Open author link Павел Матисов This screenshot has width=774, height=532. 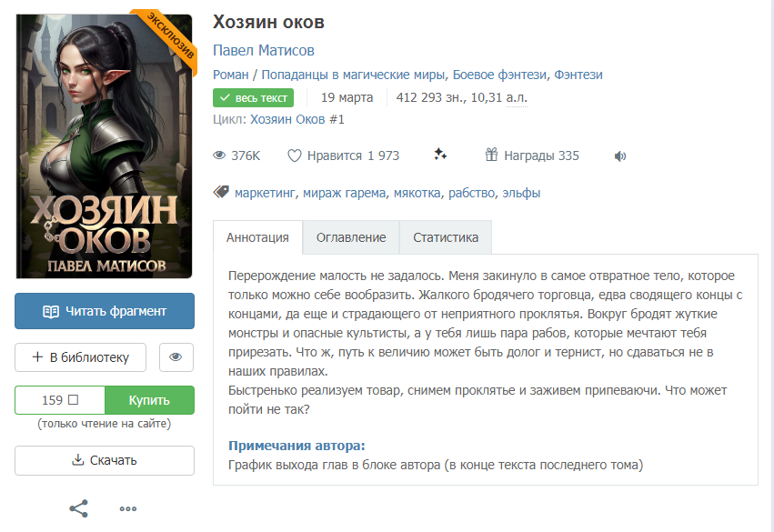coord(264,50)
